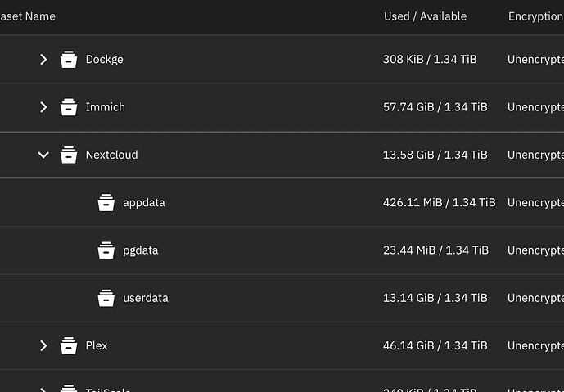Click the Dockge dataset icon
564x392 pixels.
(68, 59)
